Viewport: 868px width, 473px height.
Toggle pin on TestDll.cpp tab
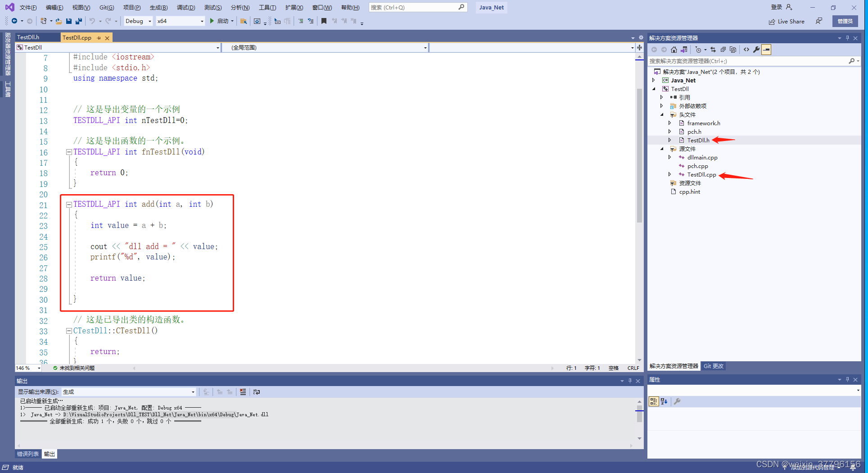pos(99,38)
